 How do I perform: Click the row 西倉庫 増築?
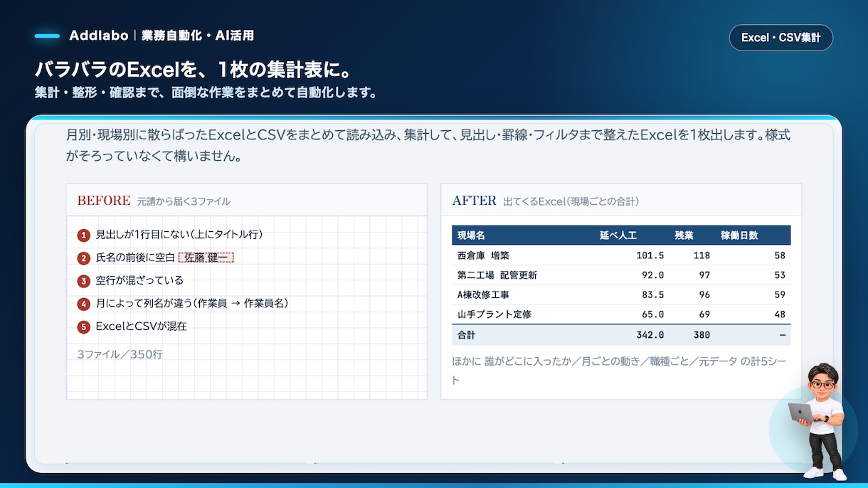pos(621,255)
